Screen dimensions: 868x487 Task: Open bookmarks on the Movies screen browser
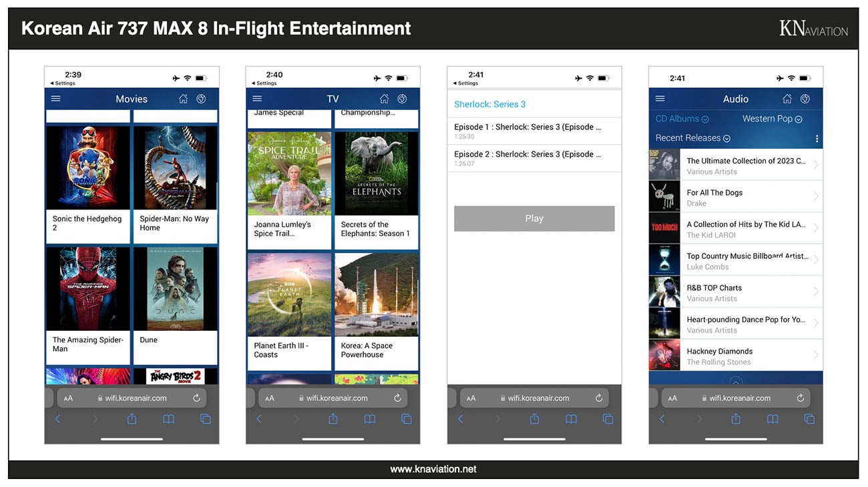[169, 419]
